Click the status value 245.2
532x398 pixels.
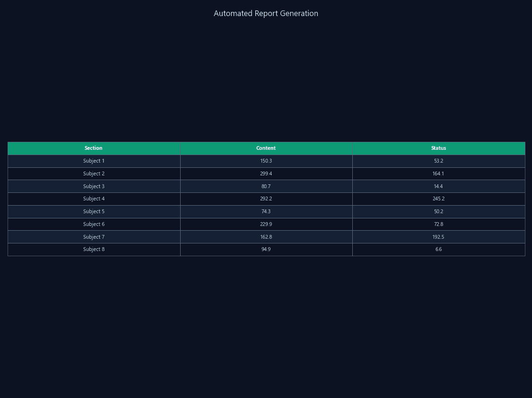coord(439,199)
